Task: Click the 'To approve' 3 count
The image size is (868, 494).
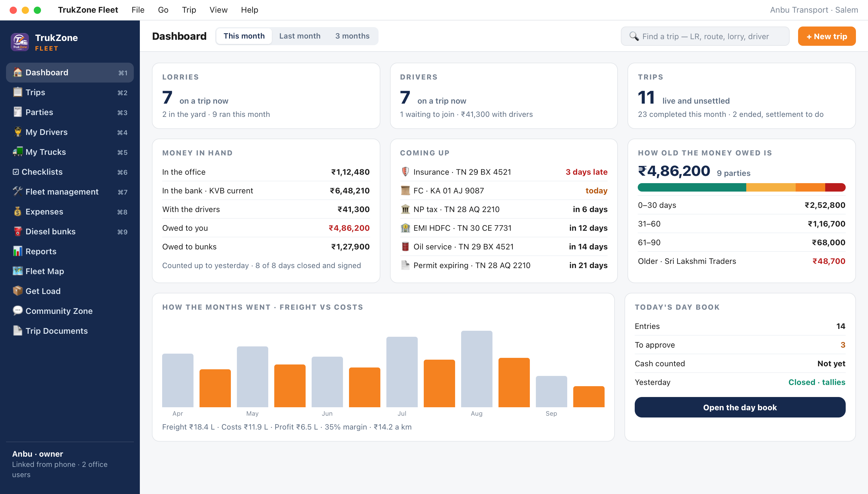Action: 843,345
